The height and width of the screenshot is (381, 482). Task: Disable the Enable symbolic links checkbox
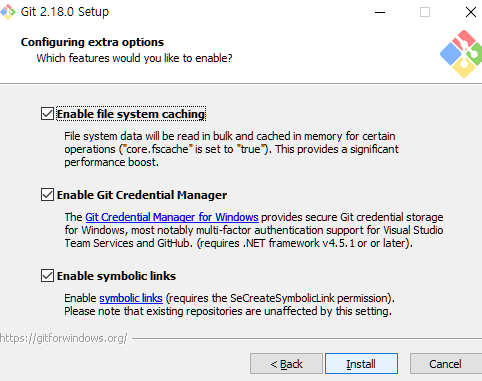[47, 276]
